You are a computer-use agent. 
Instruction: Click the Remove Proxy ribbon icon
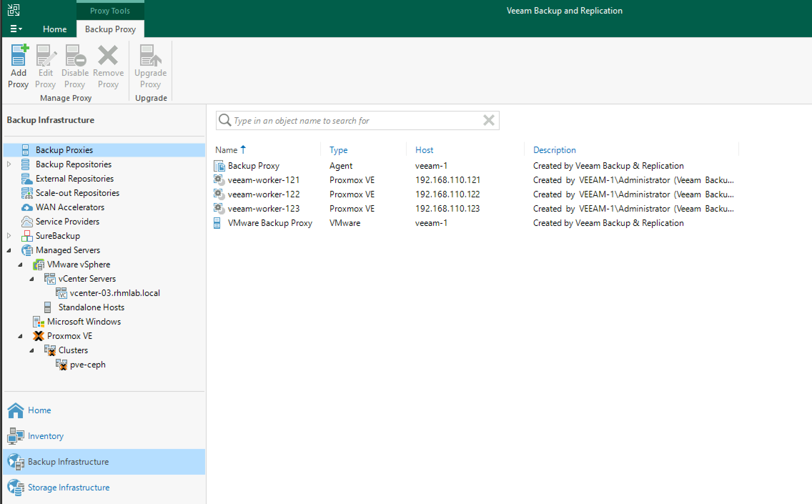108,55
